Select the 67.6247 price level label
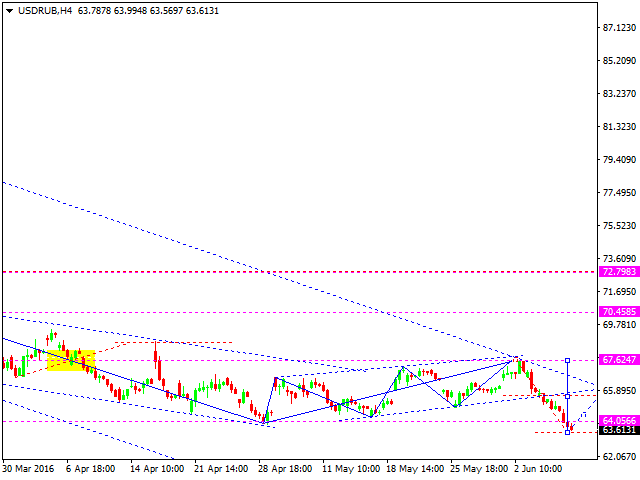 tap(619, 360)
